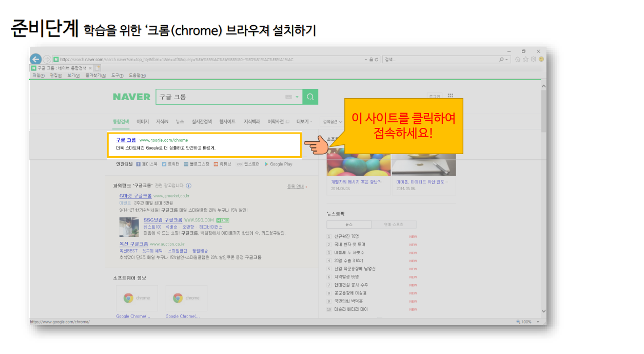The height and width of the screenshot is (354, 644).
Task: Open the iOS 앱스토어 channel link
Action: coord(248,164)
